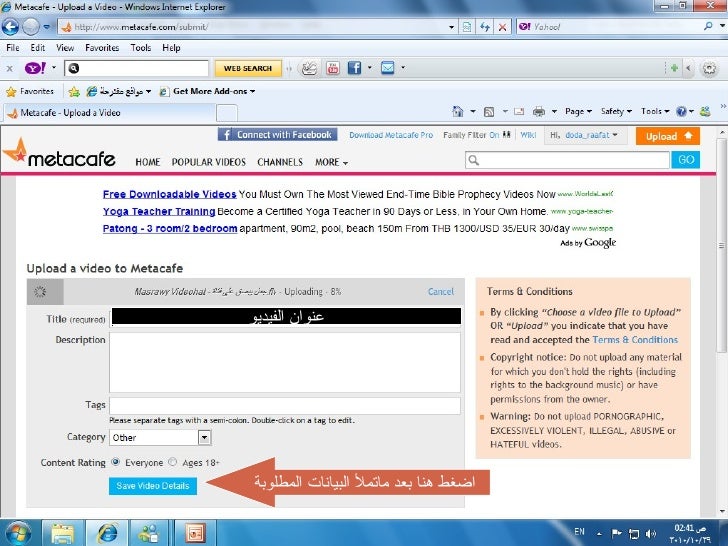Image resolution: width=728 pixels, height=546 pixels.
Task: Click the Read Mail icon in command bar
Action: click(x=519, y=111)
